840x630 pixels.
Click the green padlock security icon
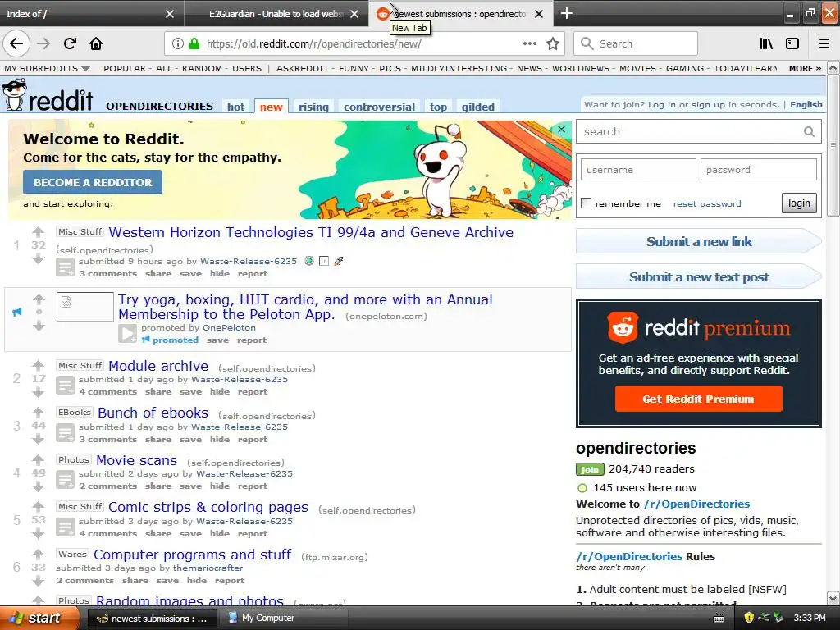[194, 43]
